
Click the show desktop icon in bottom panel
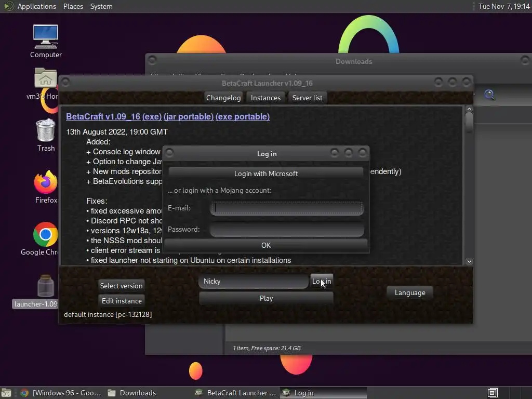click(6, 393)
